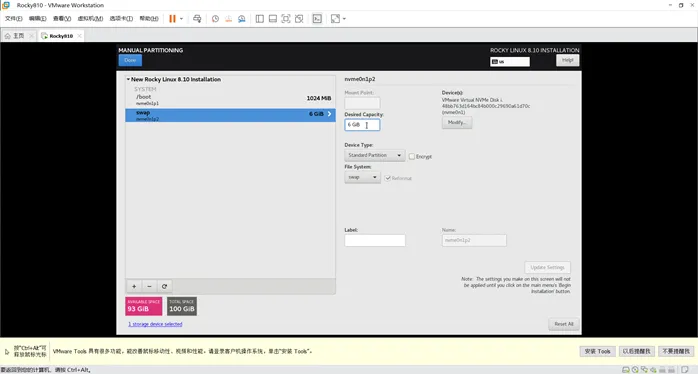Screen dimensions: 698x374
Task: Click the Label text field
Action: [375, 240]
